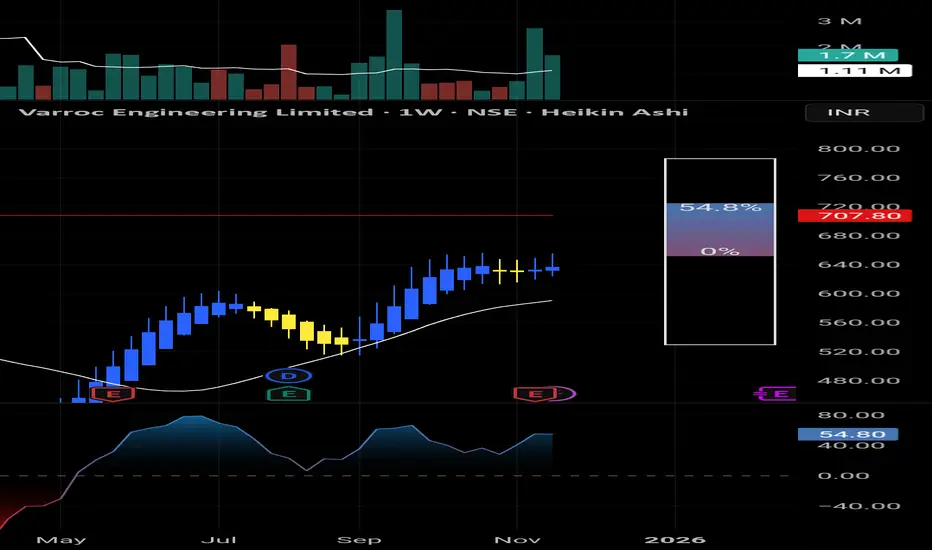Click the 560.00 price axis label
Screen dimensions: 932x550
pos(858,322)
